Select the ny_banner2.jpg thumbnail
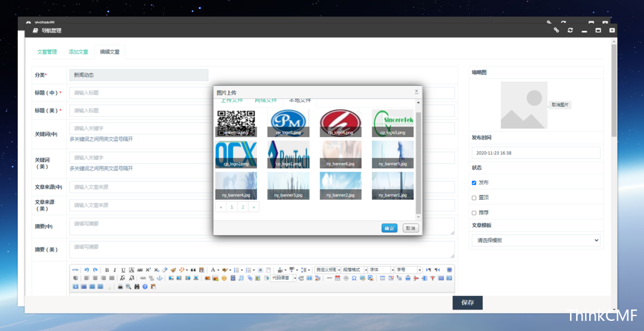644x331 pixels. pyautogui.click(x=340, y=185)
